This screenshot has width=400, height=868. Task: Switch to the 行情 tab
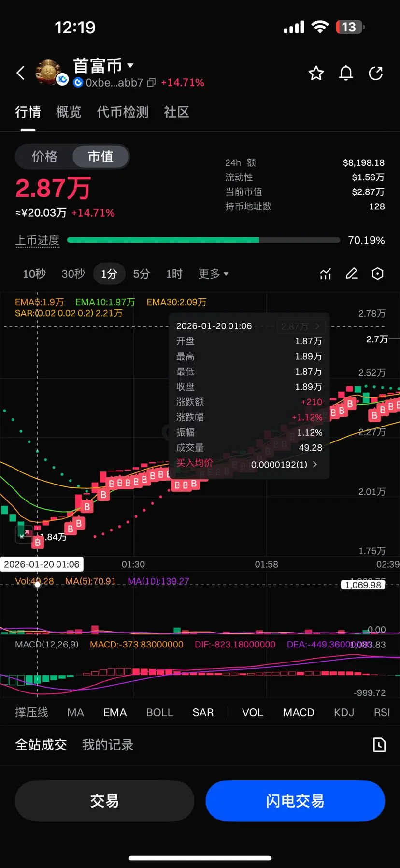click(x=28, y=112)
